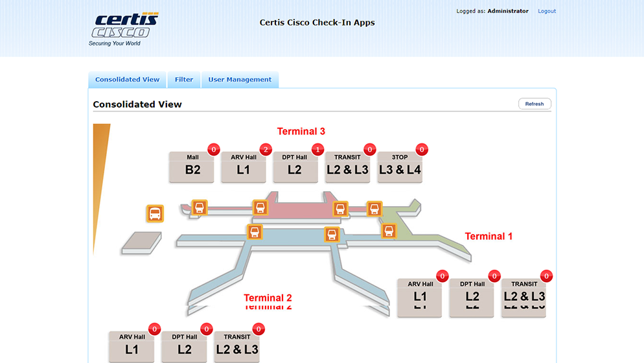644x363 pixels.
Task: Click the Logout link
Action: pyautogui.click(x=547, y=11)
